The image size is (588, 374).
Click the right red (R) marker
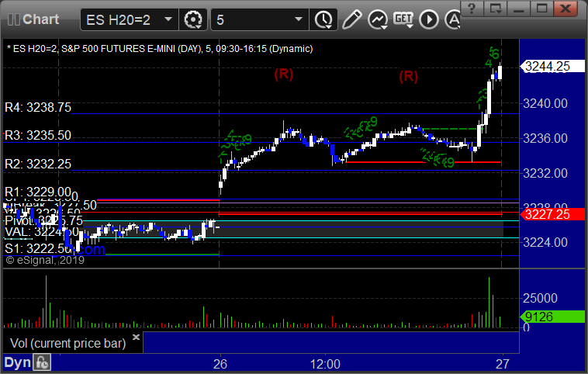pos(408,76)
